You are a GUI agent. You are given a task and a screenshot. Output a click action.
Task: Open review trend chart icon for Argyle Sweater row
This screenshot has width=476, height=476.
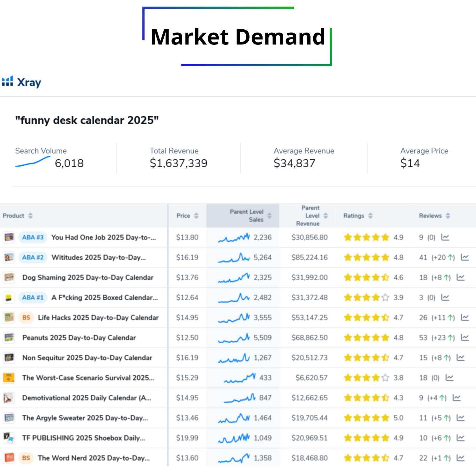pos(461,418)
